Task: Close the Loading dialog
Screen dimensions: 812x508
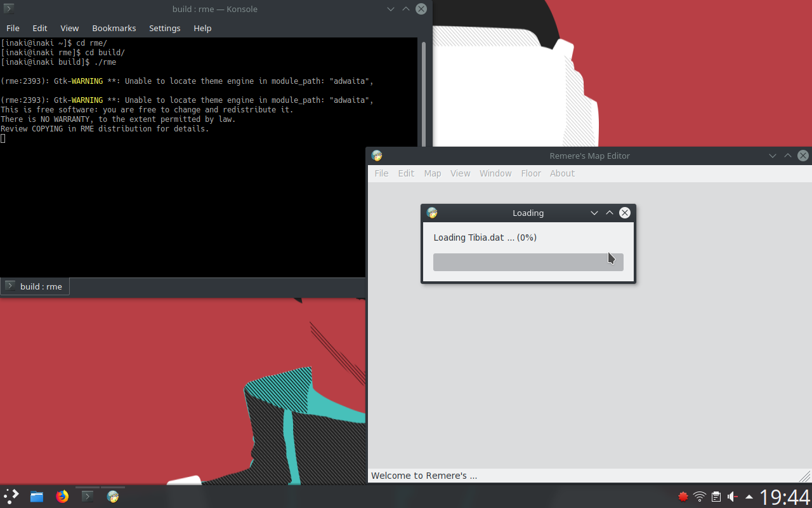Action: (x=625, y=213)
